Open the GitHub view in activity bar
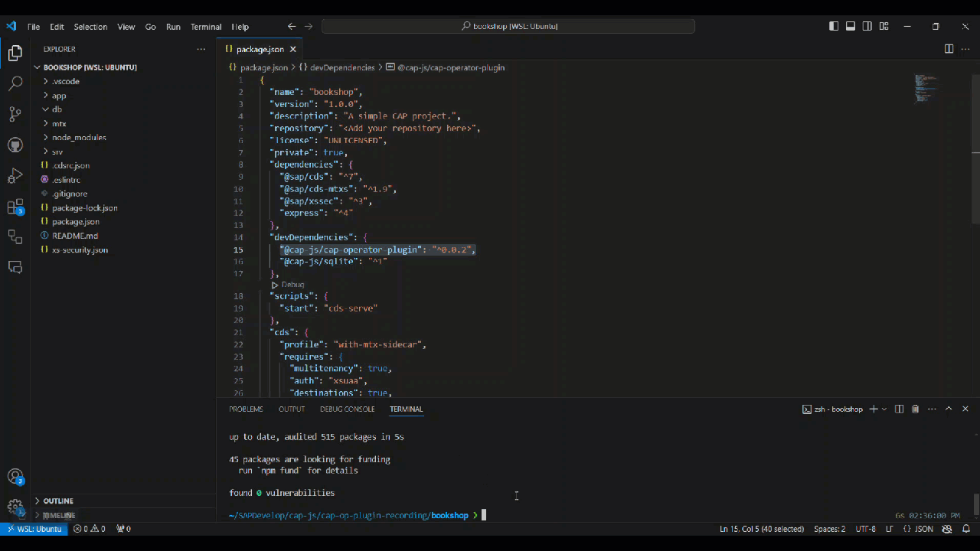Viewport: 980px width, 551px height. (15, 145)
